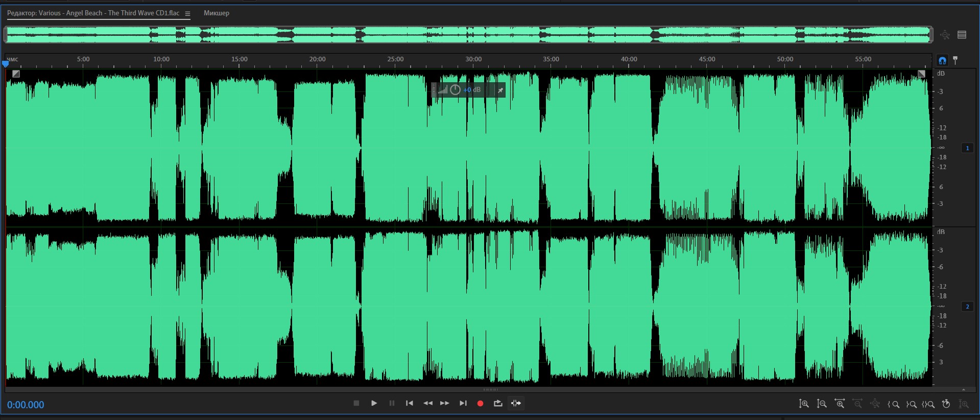Viewport: 980px width, 420px height.
Task: Toggle loop playback icon
Action: coord(498,404)
